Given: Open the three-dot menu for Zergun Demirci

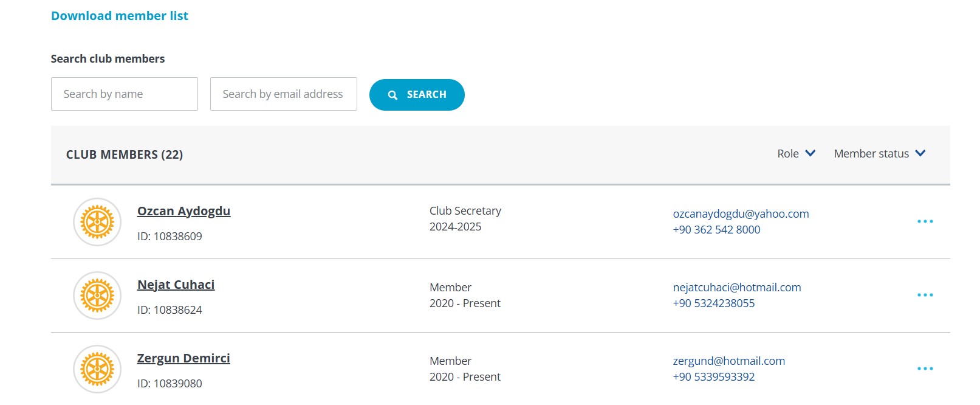Looking at the screenshot, I should (x=925, y=369).
